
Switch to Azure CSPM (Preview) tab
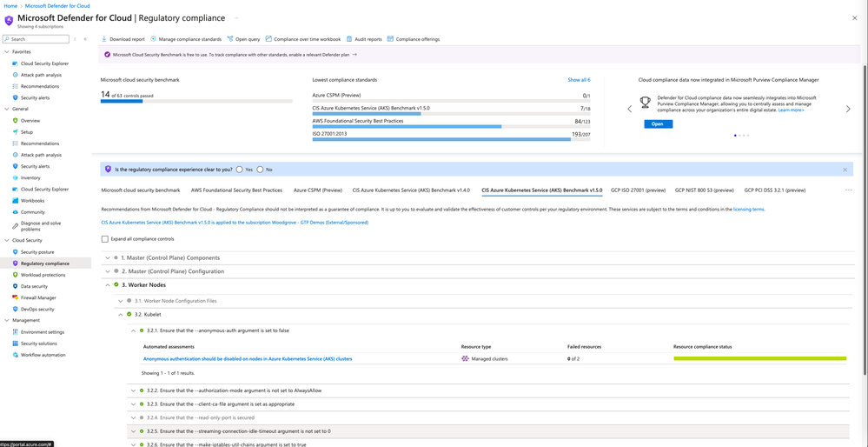[318, 190]
